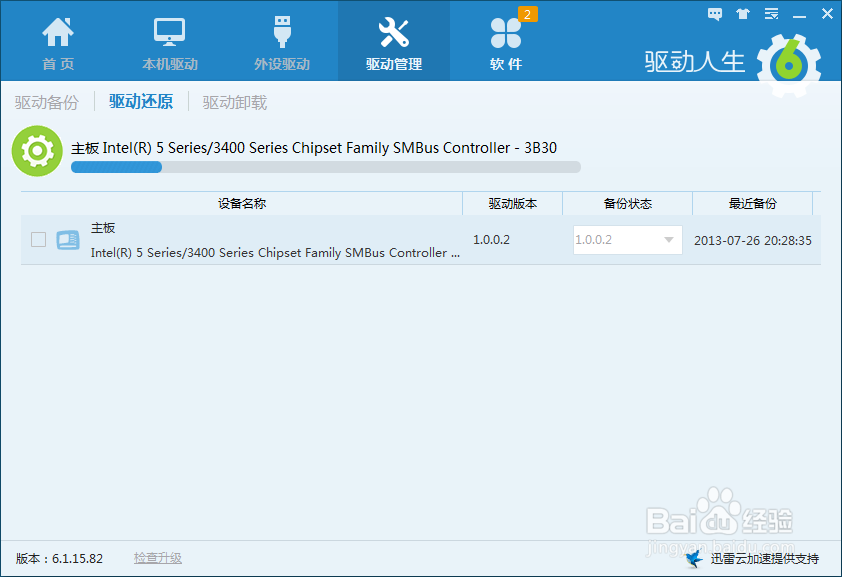842x577 pixels.
Task: Click the 备份状态 column header
Action: [x=628, y=203]
